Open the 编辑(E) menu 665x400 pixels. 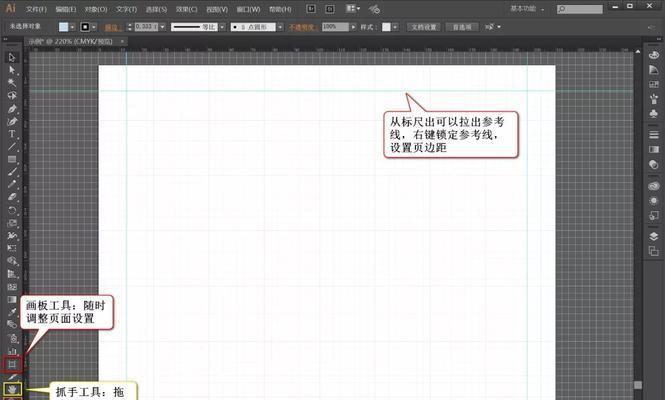[x=66, y=9]
